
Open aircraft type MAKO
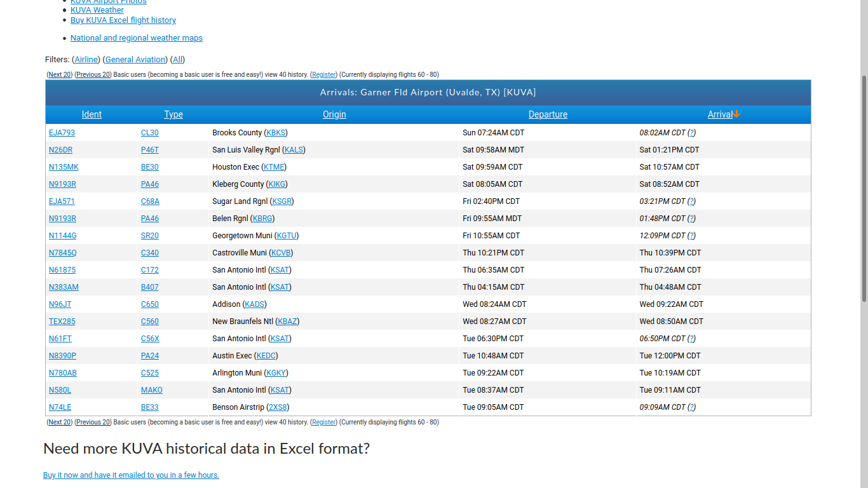pyautogui.click(x=152, y=390)
